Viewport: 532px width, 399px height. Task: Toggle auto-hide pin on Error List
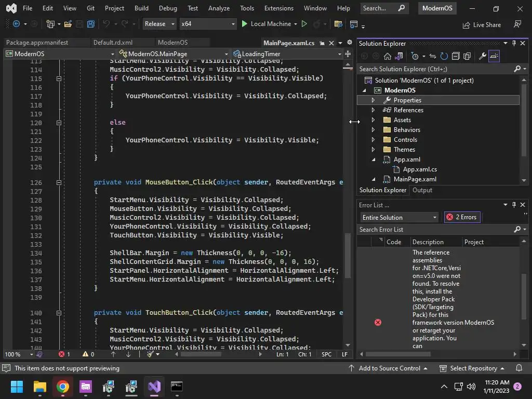coord(514,205)
